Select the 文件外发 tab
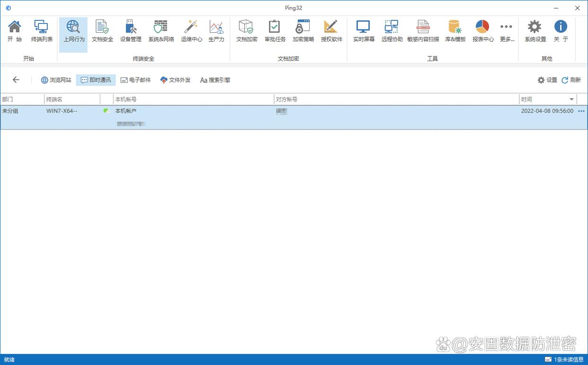Screen dimensions: 588x365 pos(175,80)
